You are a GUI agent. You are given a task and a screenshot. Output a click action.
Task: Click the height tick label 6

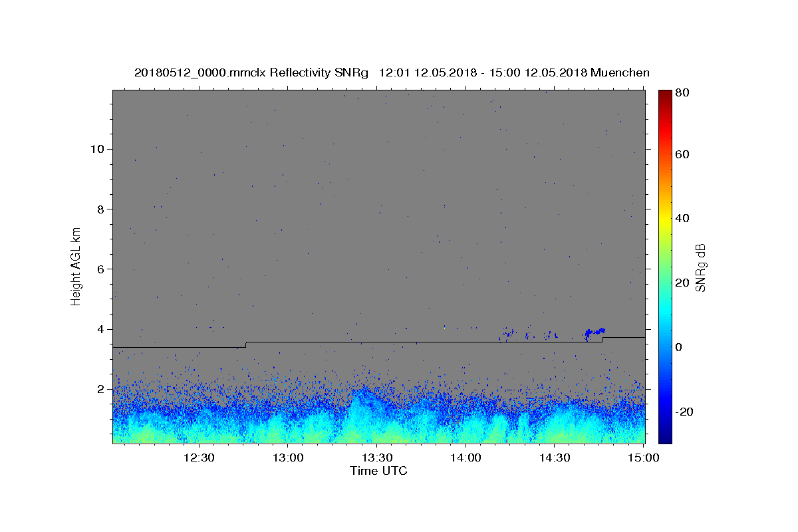tap(102, 269)
